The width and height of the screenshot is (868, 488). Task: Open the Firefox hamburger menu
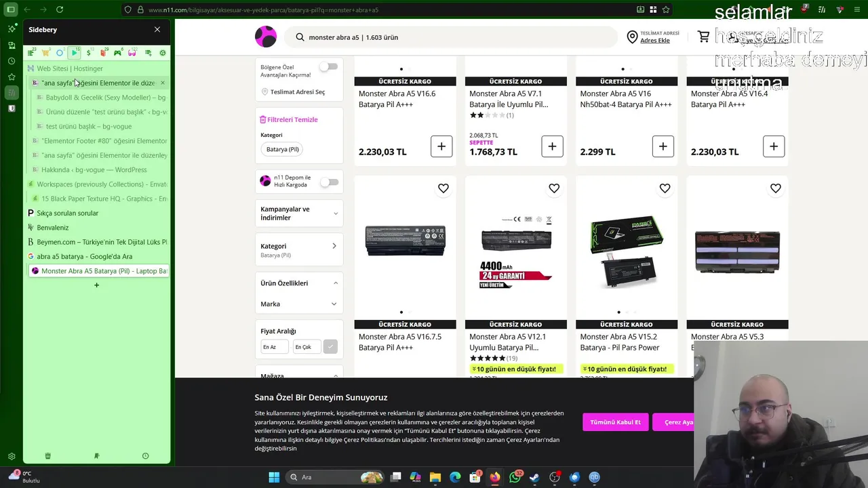pyautogui.click(x=859, y=9)
